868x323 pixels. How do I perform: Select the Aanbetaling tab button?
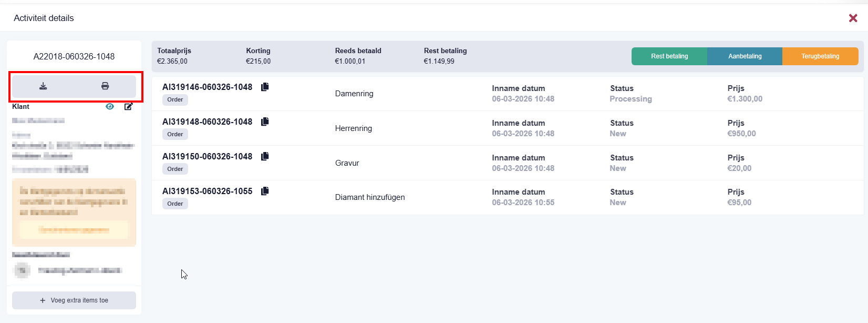745,56
